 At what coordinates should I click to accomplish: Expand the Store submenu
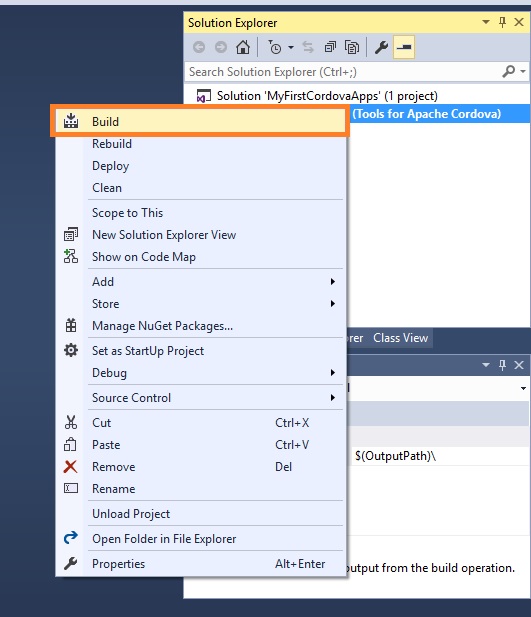[x=200, y=304]
